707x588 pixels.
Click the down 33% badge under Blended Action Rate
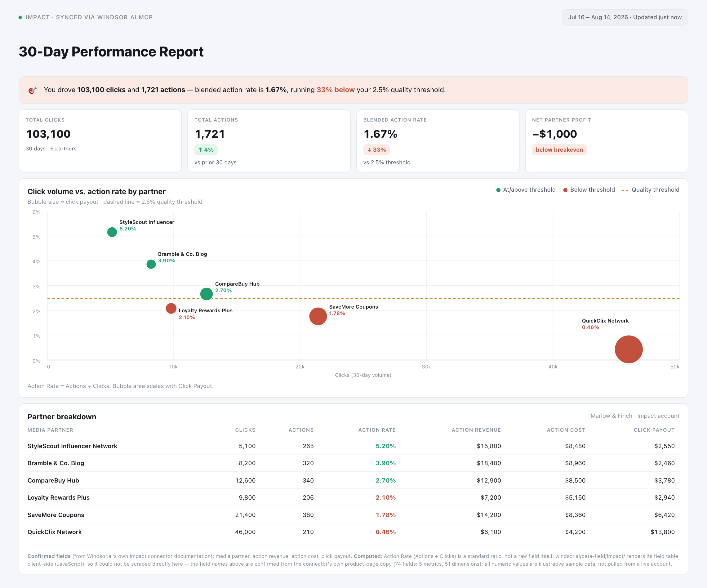point(376,149)
